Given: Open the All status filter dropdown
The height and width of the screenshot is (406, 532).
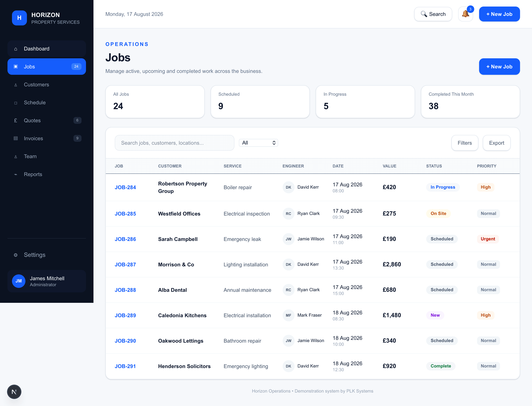Looking at the screenshot, I should pyautogui.click(x=258, y=143).
